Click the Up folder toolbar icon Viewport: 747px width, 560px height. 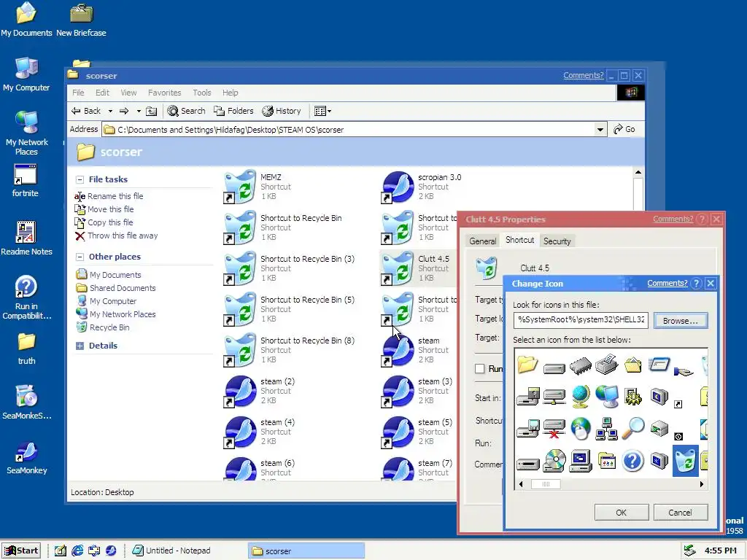pyautogui.click(x=151, y=111)
